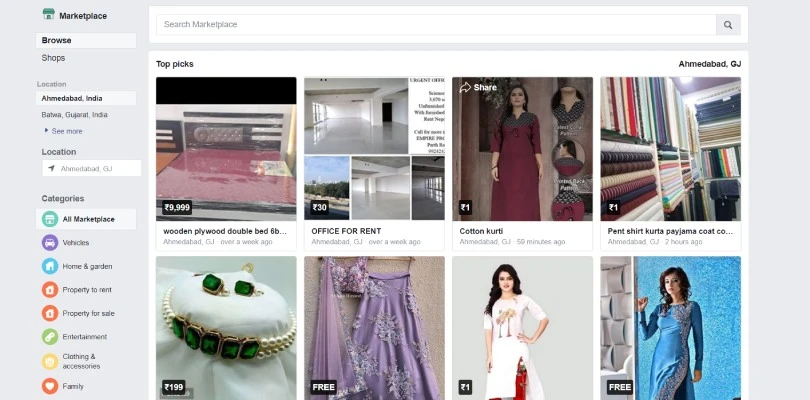
Task: Expand the See more locations list
Action: point(66,131)
